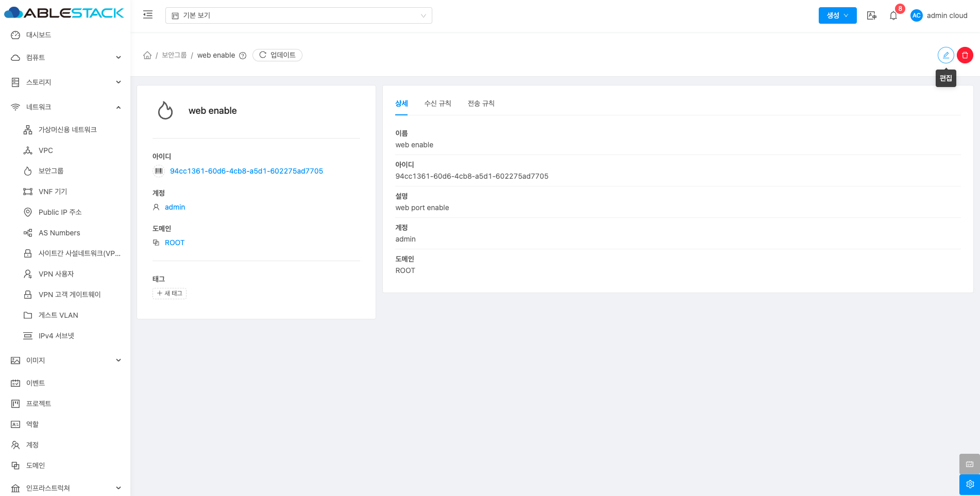
Task: Collapse the 네트워크 menu
Action: 65,107
